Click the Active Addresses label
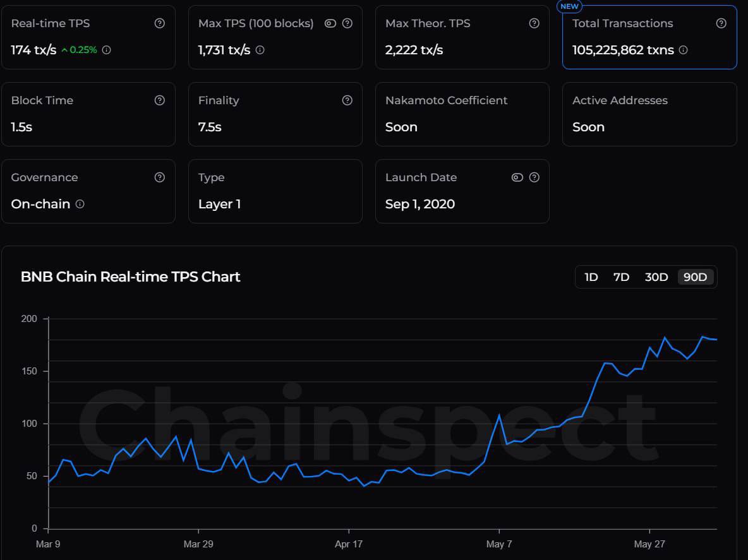 pyautogui.click(x=620, y=100)
